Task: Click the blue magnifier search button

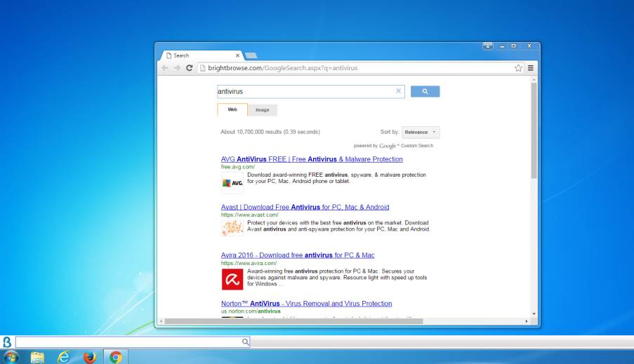Action: click(x=425, y=91)
